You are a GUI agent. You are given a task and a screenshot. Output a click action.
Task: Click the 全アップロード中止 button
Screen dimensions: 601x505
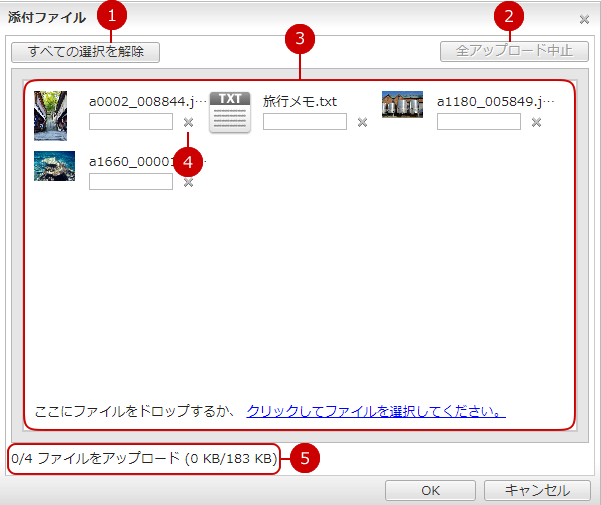514,52
